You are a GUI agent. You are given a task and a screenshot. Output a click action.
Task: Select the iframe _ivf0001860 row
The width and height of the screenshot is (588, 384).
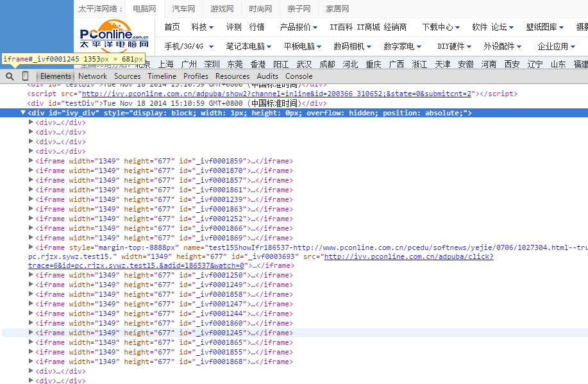[164, 323]
